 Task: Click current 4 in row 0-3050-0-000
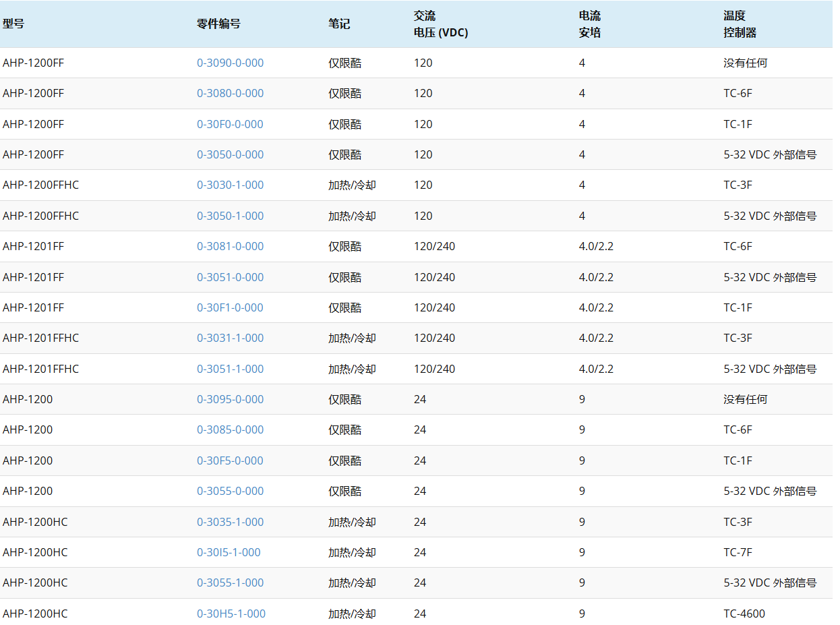[x=582, y=154]
